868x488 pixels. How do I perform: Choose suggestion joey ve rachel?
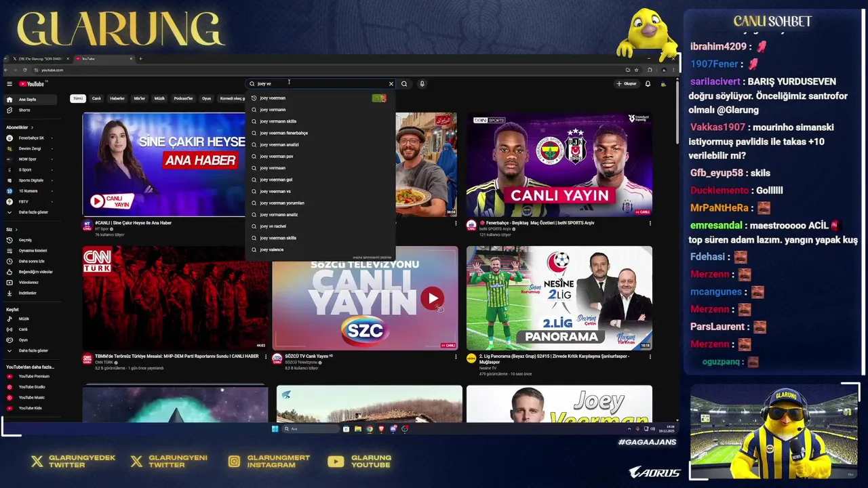320,226
